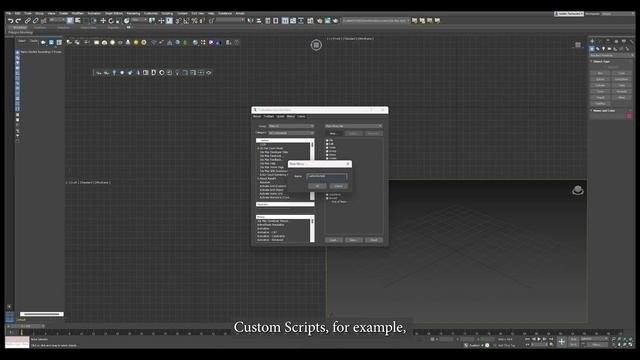Switch to the Toolbars tab in dialog

pyautogui.click(x=269, y=117)
